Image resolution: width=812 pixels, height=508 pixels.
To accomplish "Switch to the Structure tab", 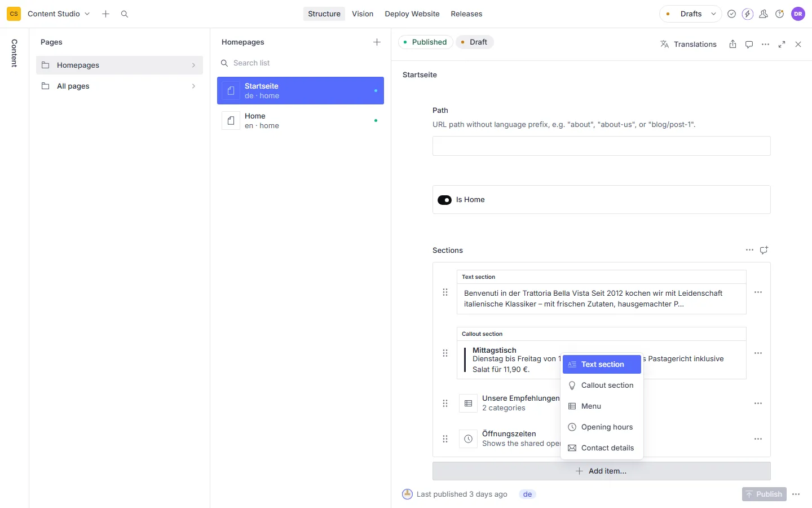I will (324, 14).
